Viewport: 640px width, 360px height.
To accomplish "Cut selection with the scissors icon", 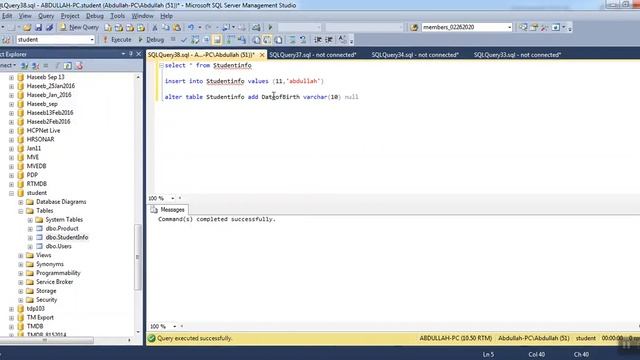I will (x=155, y=27).
